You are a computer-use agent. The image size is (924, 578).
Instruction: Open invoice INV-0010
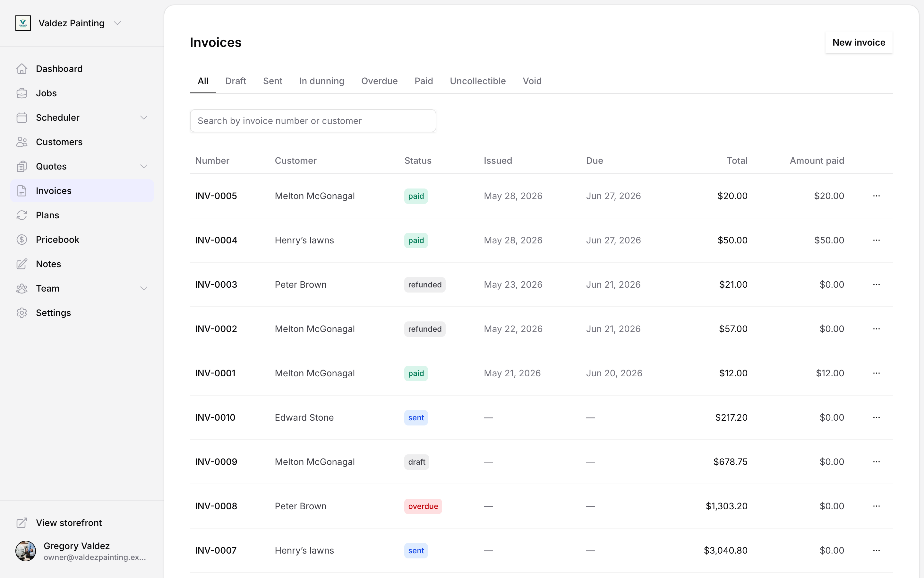[215, 418]
